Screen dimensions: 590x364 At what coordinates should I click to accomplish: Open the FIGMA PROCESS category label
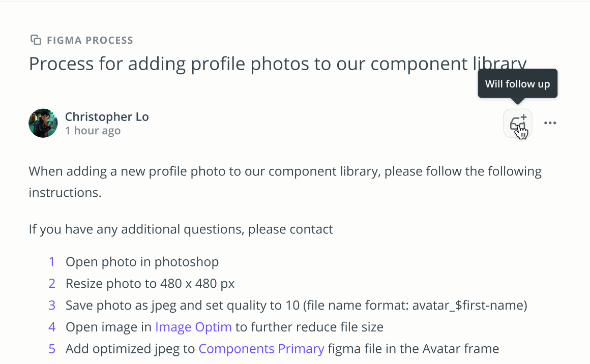[x=90, y=40]
